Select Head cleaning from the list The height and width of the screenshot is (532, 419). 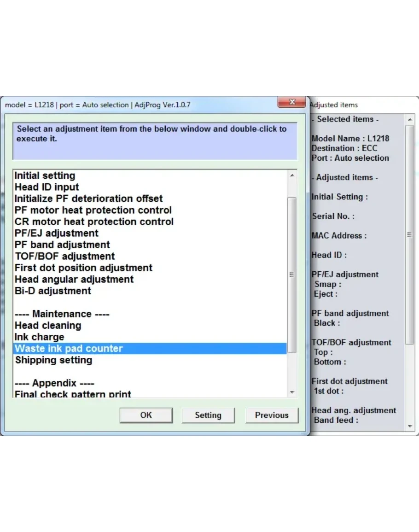48,326
